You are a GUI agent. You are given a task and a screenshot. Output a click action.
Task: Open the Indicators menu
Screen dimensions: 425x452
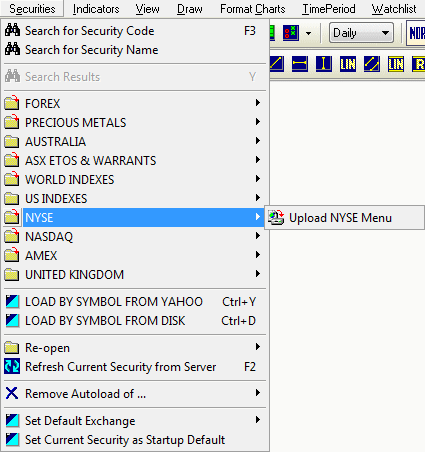click(96, 9)
